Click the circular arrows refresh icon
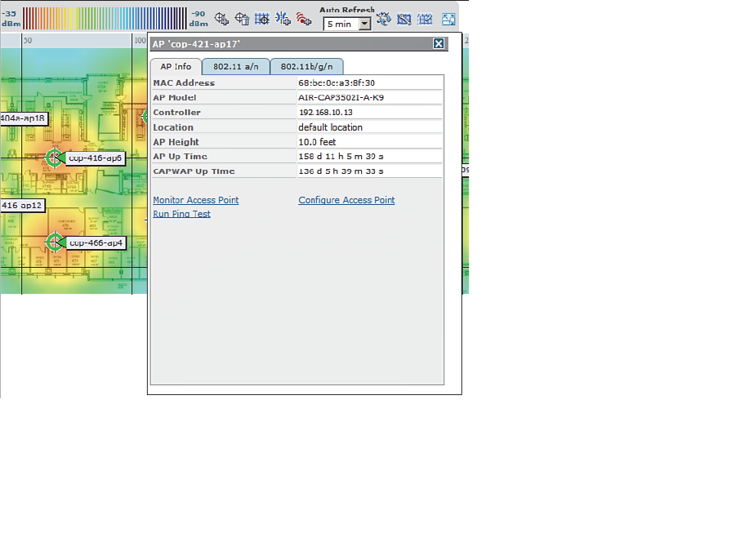The height and width of the screenshot is (560, 749). point(383,20)
